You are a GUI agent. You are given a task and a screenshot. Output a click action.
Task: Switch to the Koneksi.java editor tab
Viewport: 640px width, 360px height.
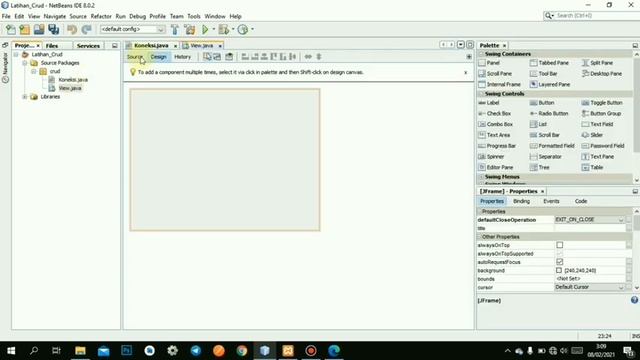151,45
